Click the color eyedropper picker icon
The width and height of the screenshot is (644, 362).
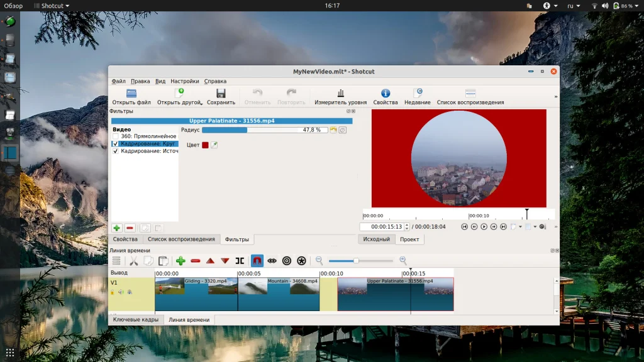[x=214, y=145]
